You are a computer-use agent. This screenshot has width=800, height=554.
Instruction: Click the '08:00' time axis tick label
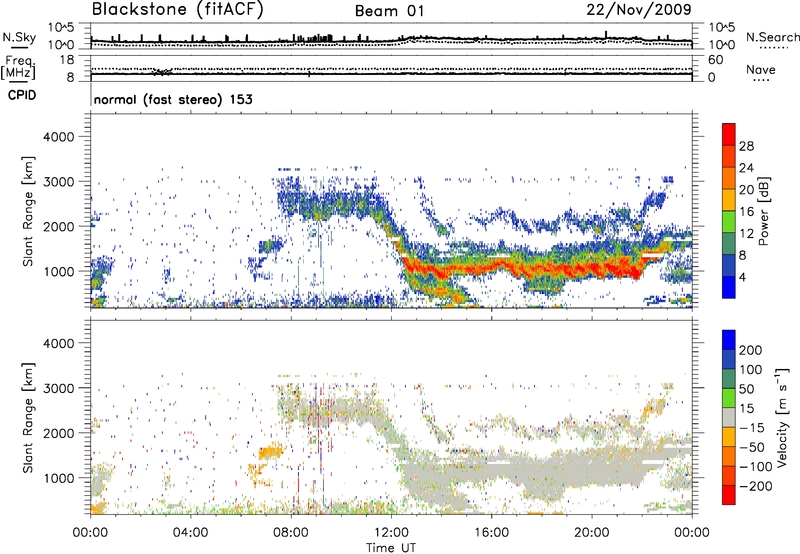[291, 533]
